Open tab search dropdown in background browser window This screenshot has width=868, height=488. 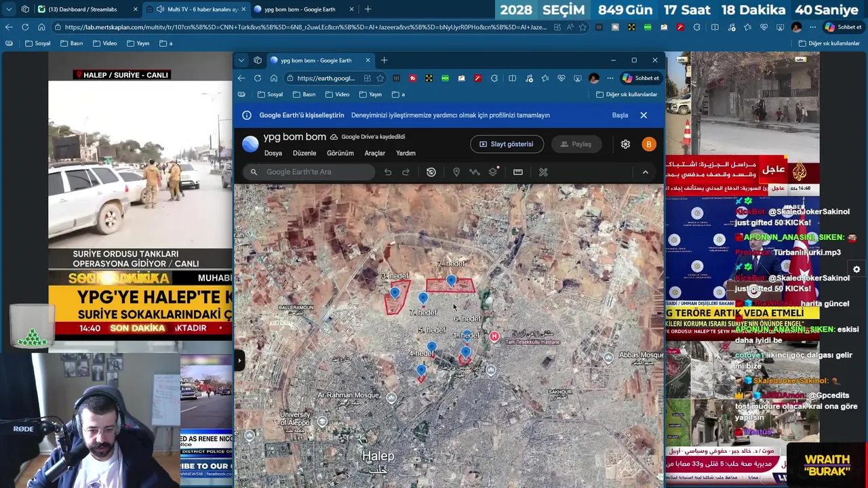9,9
